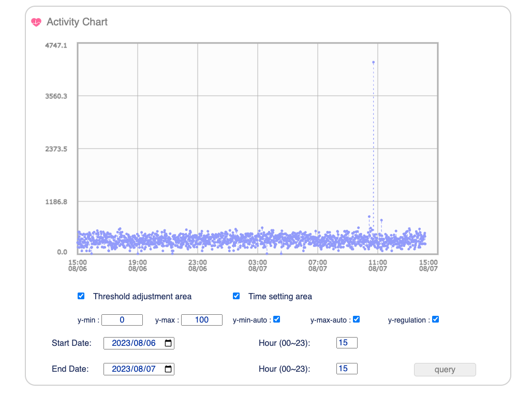The width and height of the screenshot is (532, 394).
Task: Open the Start Date calendar picker icon
Action: click(168, 343)
